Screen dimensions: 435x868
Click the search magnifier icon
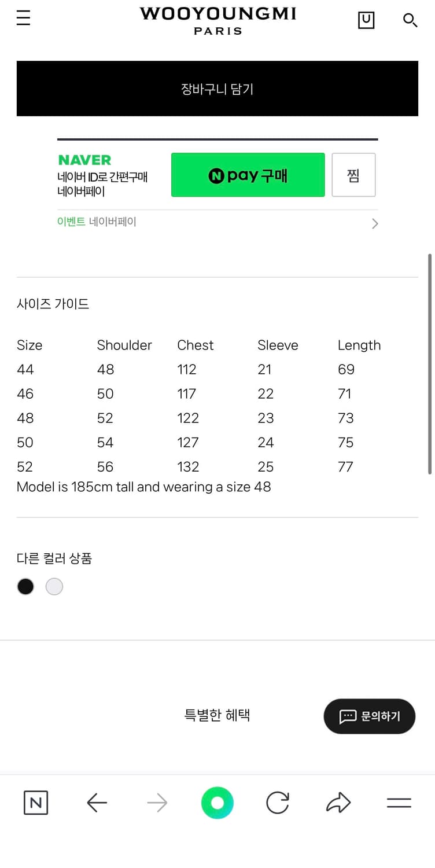pos(410,21)
